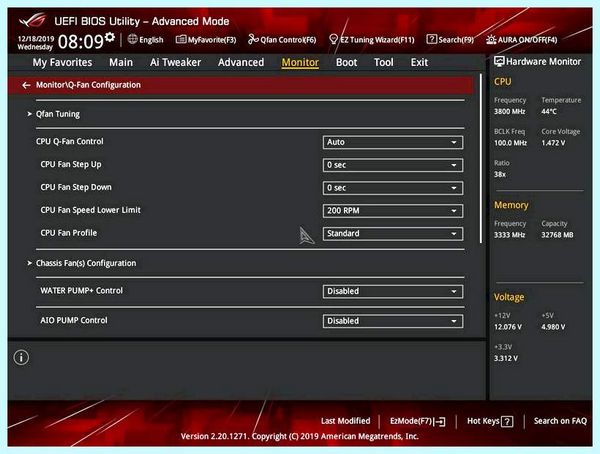Click English language label
This screenshot has width=600, height=454.
tap(151, 40)
